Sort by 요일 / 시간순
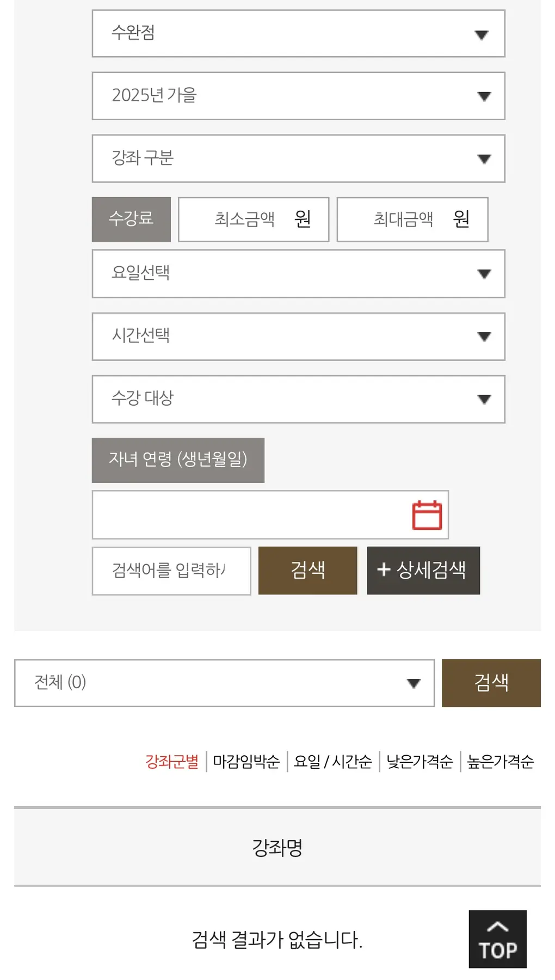Viewport: 555px width, 980px height. 333,761
